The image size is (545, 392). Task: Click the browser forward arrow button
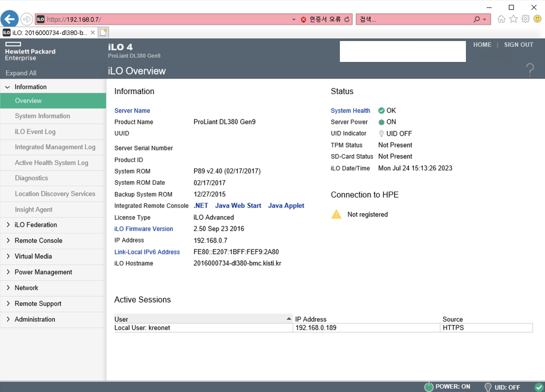point(27,19)
